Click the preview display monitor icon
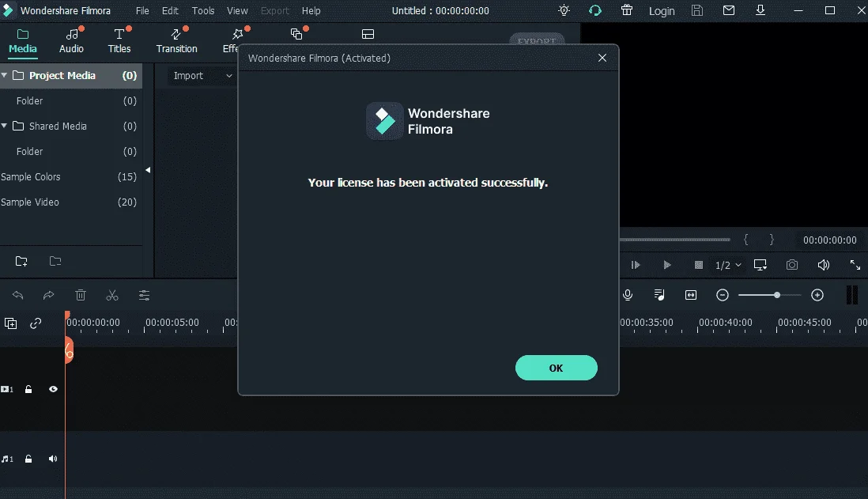Viewport: 868px width, 499px height. pyautogui.click(x=760, y=265)
